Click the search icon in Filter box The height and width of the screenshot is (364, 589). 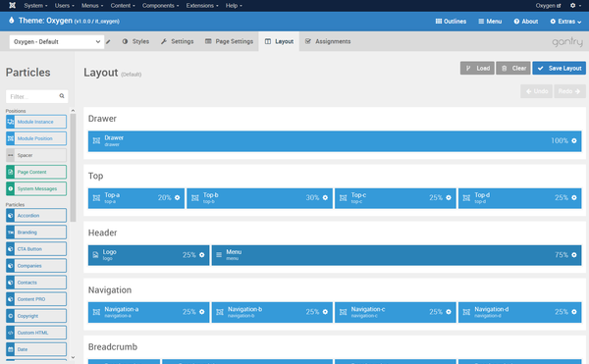(x=62, y=96)
